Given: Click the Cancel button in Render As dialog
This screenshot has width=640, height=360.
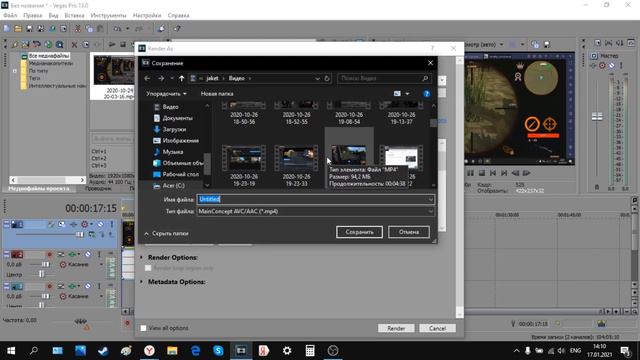Looking at the screenshot, I should pos(437,328).
